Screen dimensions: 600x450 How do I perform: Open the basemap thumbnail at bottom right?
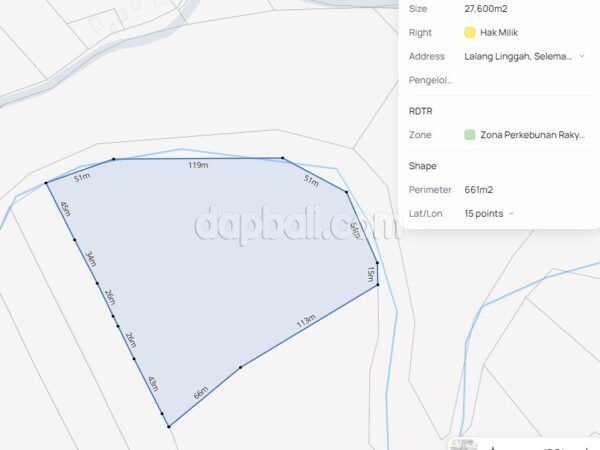(x=463, y=444)
